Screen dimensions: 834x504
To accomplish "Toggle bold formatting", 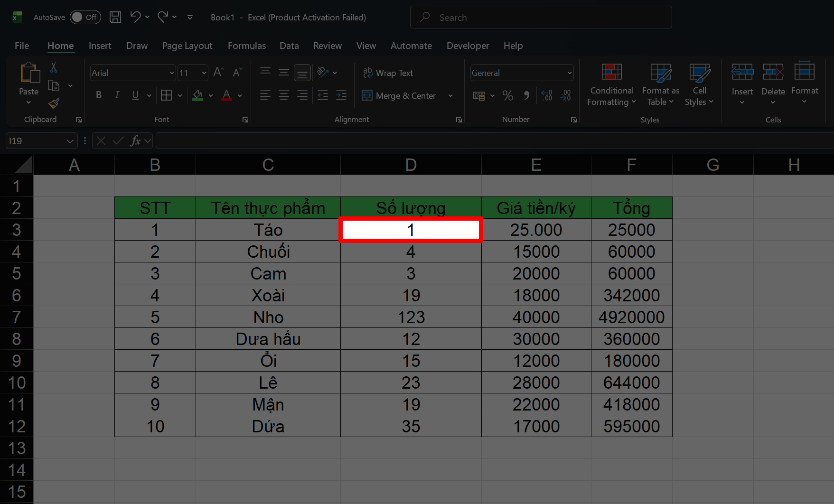I will point(99,95).
